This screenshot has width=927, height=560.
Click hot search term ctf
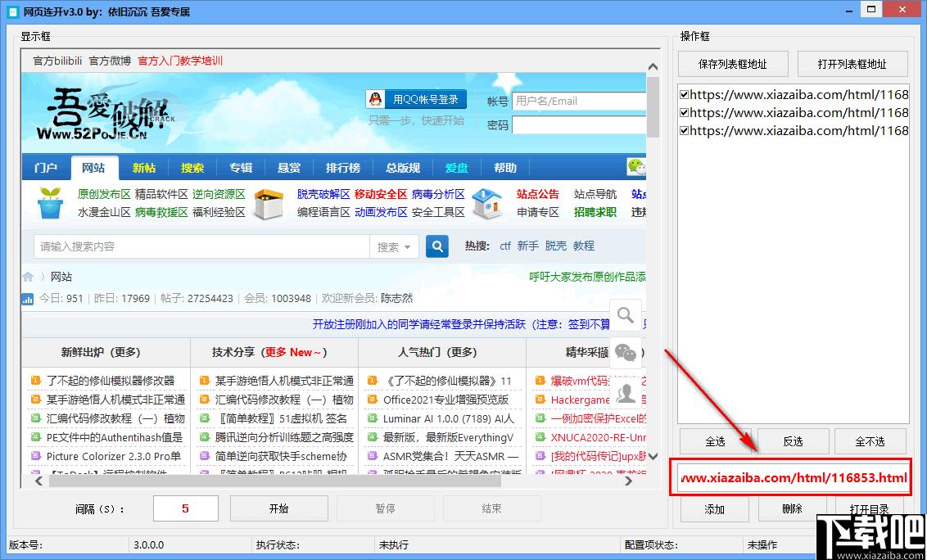tap(505, 246)
